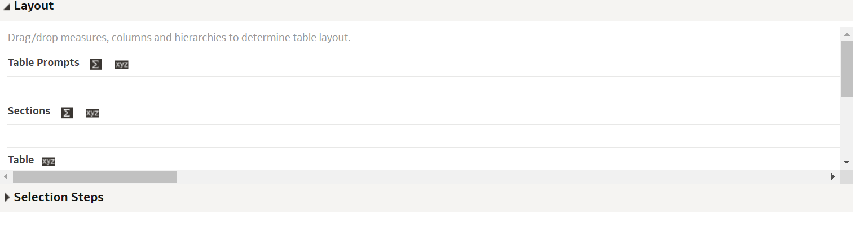868x227 pixels.
Task: Click the horizontal scrollbar thumb
Action: [95, 176]
